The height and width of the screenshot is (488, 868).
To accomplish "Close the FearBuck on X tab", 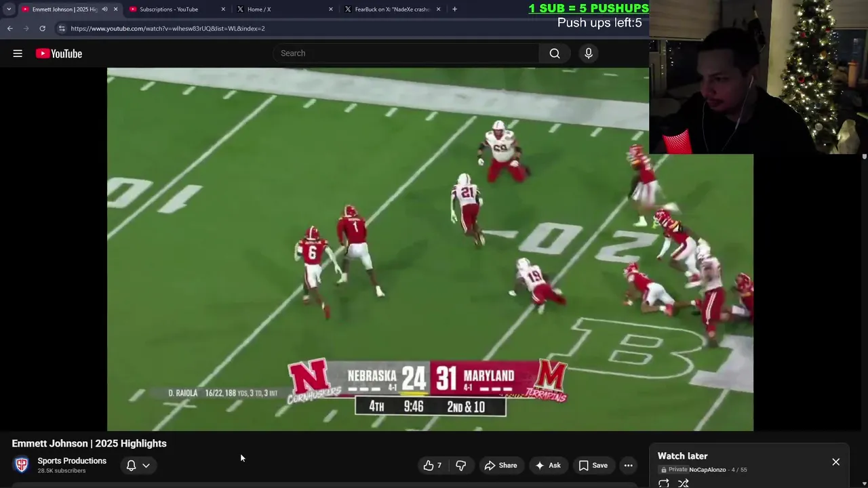I will (x=438, y=9).
